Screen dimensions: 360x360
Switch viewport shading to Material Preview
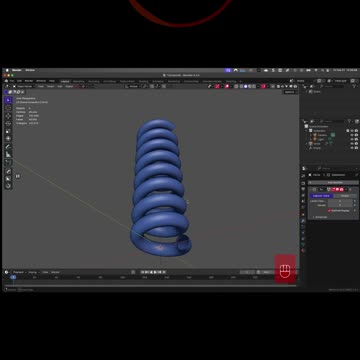(250, 86)
